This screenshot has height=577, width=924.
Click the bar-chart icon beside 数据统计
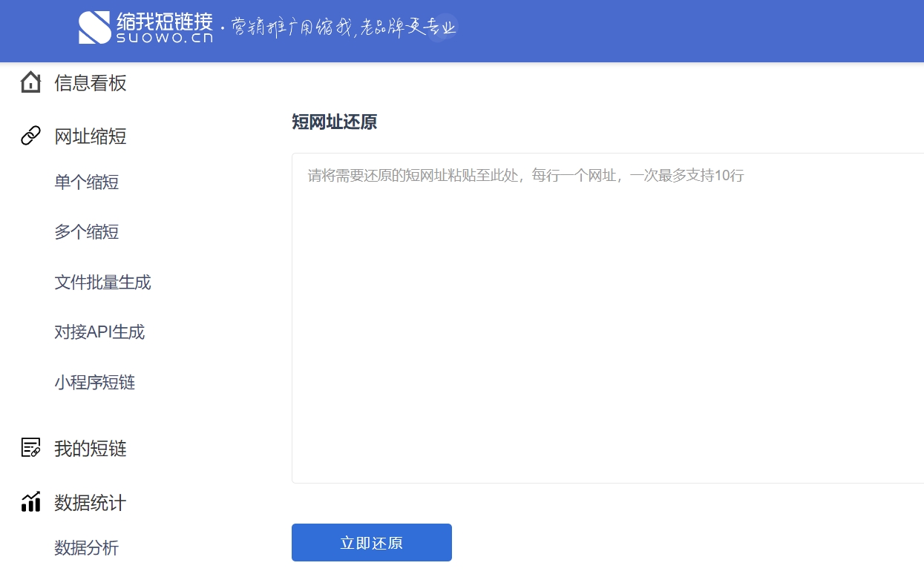pos(30,502)
